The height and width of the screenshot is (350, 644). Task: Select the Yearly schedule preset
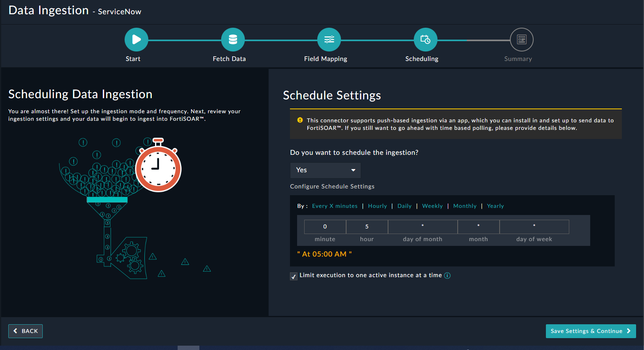pos(495,206)
